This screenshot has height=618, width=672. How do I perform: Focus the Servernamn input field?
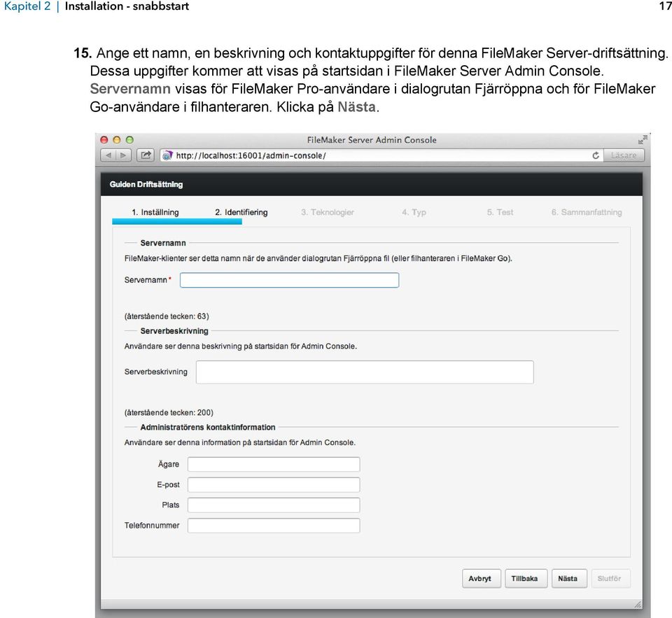pos(289,280)
